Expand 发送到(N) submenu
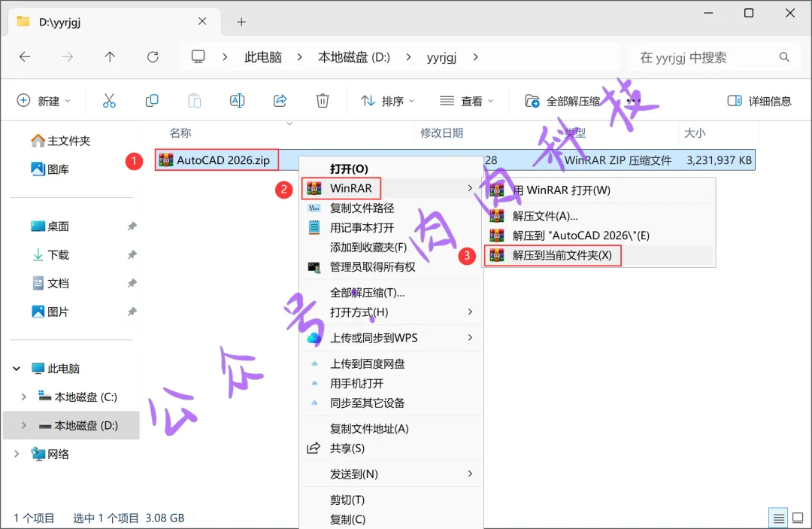The image size is (812, 529). point(390,473)
